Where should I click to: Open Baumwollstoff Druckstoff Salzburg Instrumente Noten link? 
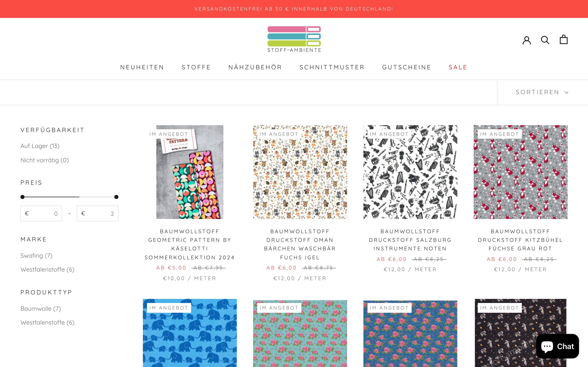tap(410, 240)
